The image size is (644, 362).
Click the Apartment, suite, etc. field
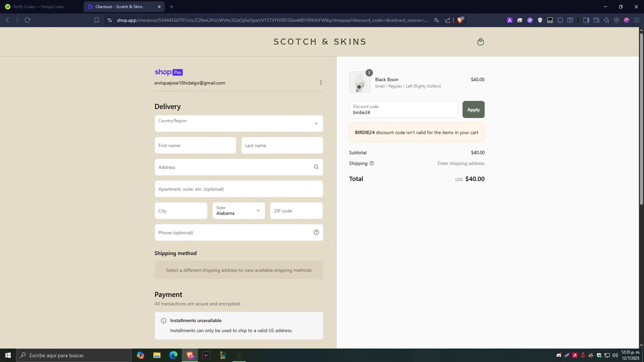[x=239, y=189]
